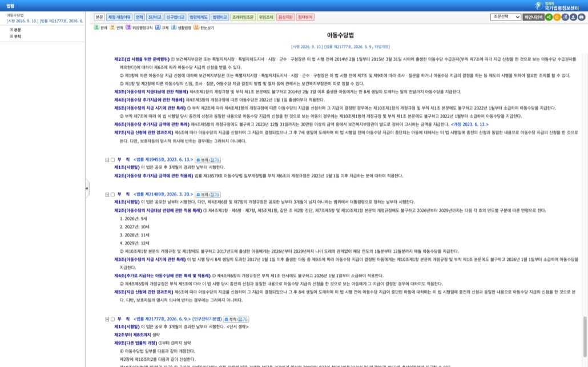588x367 pixels.
Task: Click the Hanja conversion icon
Action: [x=565, y=17]
